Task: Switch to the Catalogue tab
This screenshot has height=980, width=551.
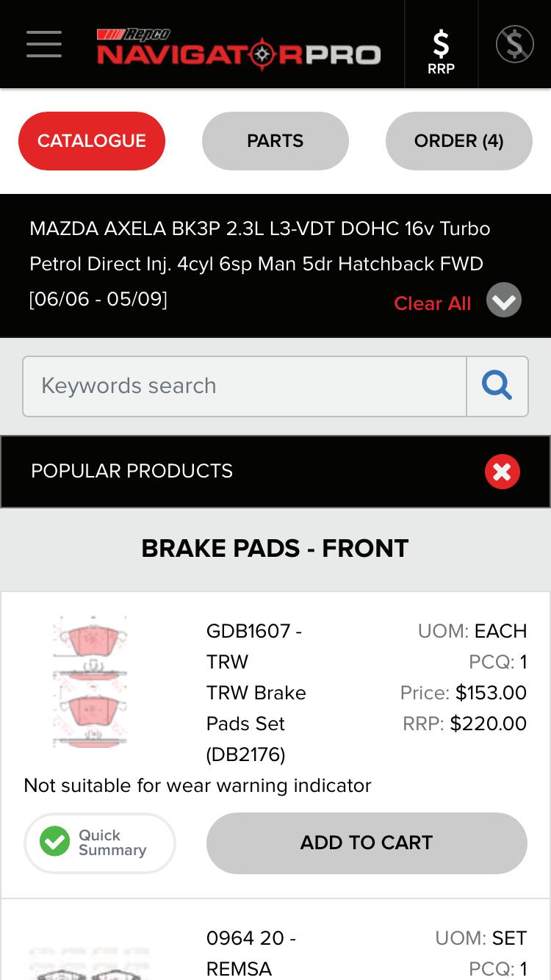Action: coord(92,141)
